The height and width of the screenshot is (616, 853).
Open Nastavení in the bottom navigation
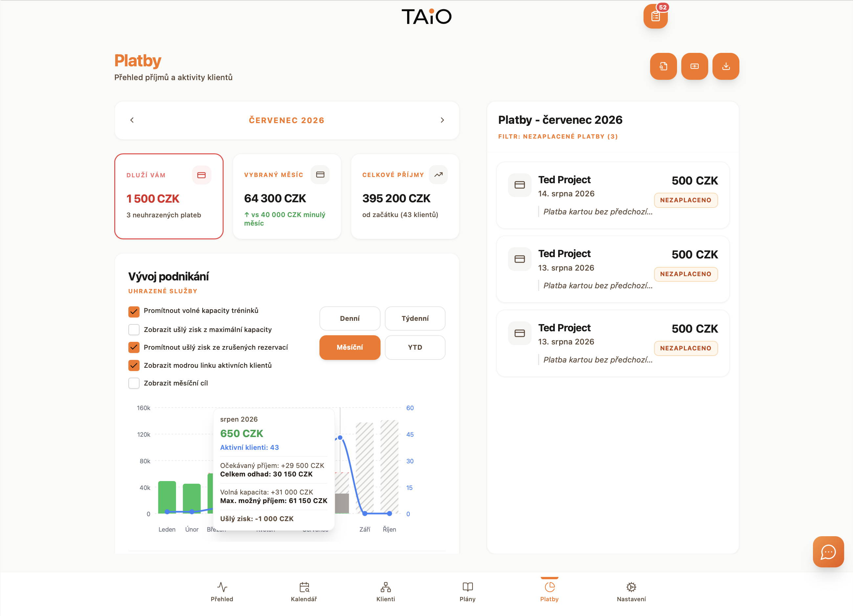coord(631,592)
